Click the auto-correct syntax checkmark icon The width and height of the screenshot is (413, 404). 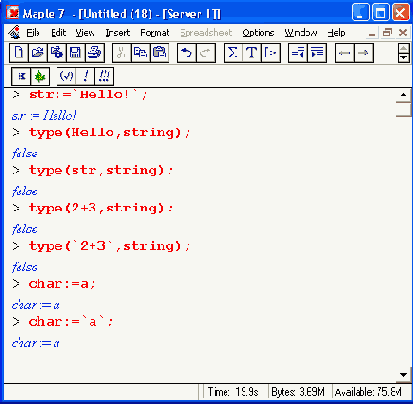point(66,76)
